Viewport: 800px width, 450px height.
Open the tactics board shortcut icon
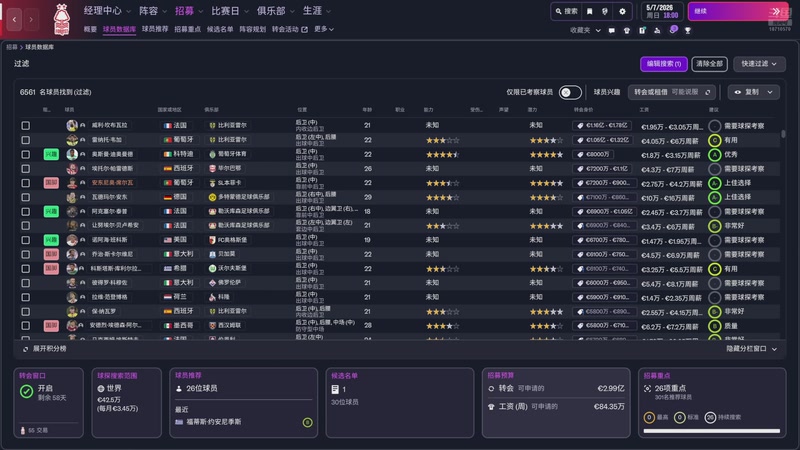(642, 31)
